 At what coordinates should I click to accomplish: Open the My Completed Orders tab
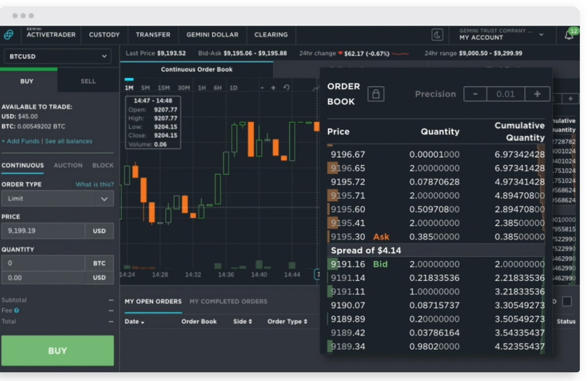point(228,301)
